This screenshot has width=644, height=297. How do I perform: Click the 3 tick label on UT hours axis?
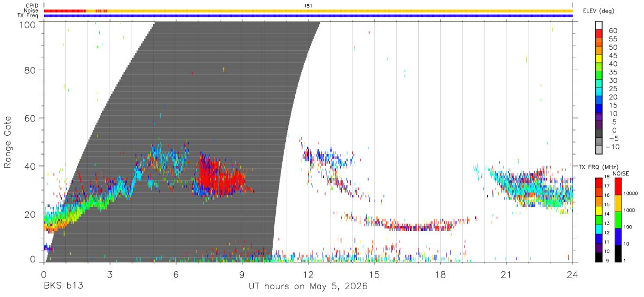coord(110,274)
